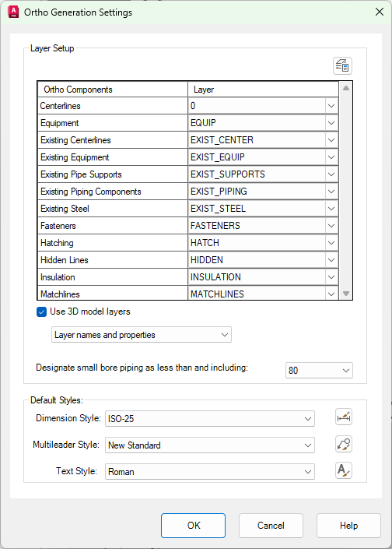The height and width of the screenshot is (549, 392).
Task: Click the HIDDEN layer value
Action: [x=207, y=260]
